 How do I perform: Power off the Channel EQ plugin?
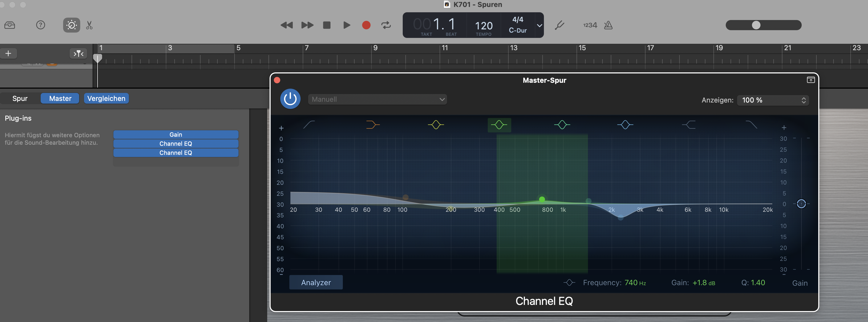[290, 99]
